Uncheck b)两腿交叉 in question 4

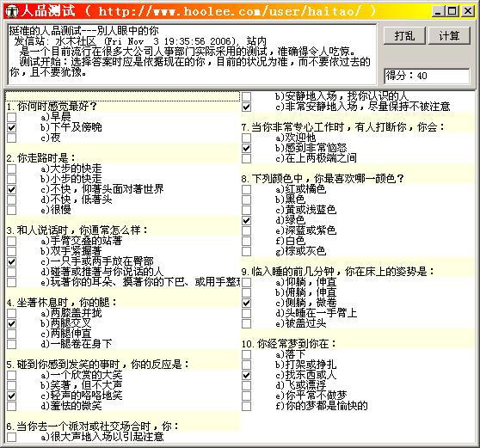click(x=12, y=323)
